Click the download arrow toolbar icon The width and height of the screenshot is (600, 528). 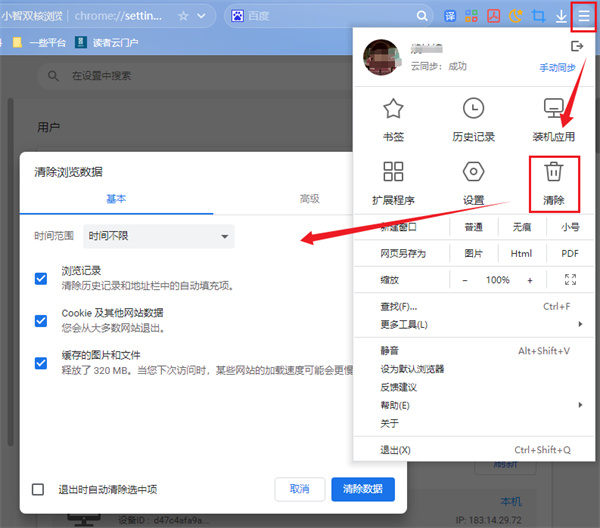coord(561,16)
